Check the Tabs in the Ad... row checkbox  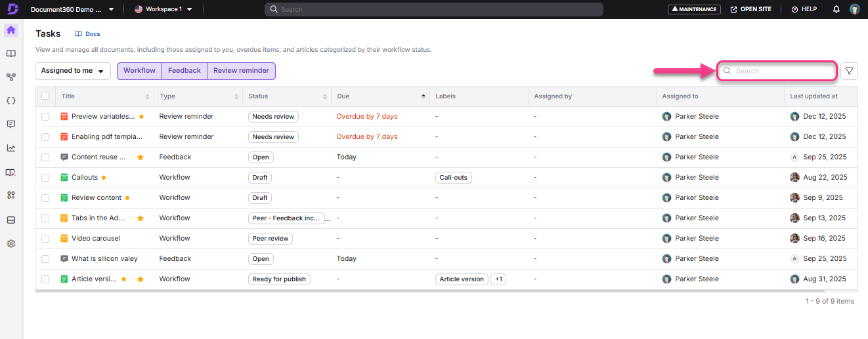45,218
